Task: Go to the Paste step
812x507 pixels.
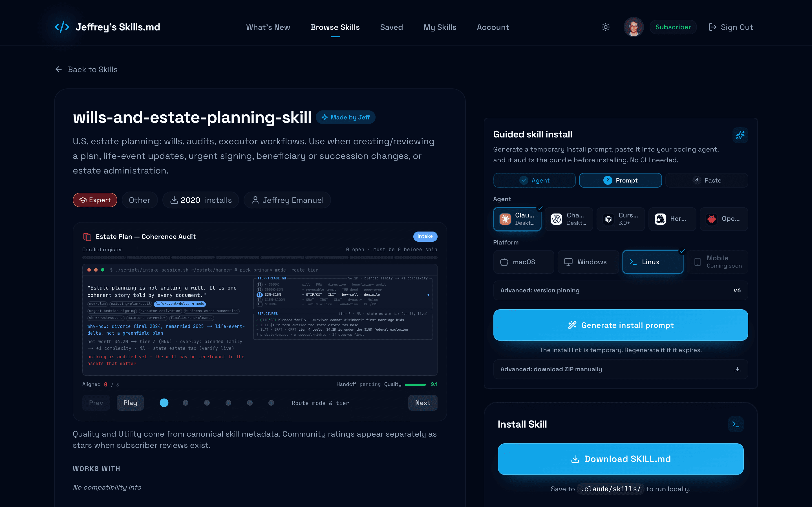Action: (x=707, y=180)
